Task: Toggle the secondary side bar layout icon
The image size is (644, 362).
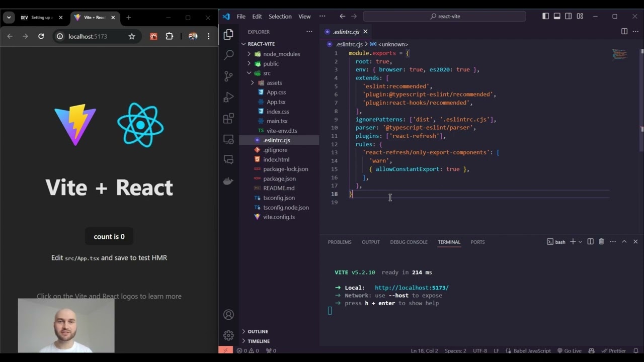Action: 569,16
